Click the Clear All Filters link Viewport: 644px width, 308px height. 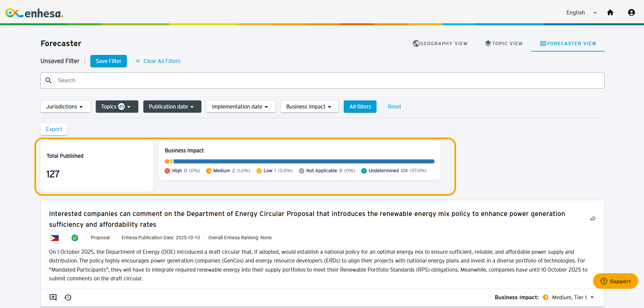158,61
